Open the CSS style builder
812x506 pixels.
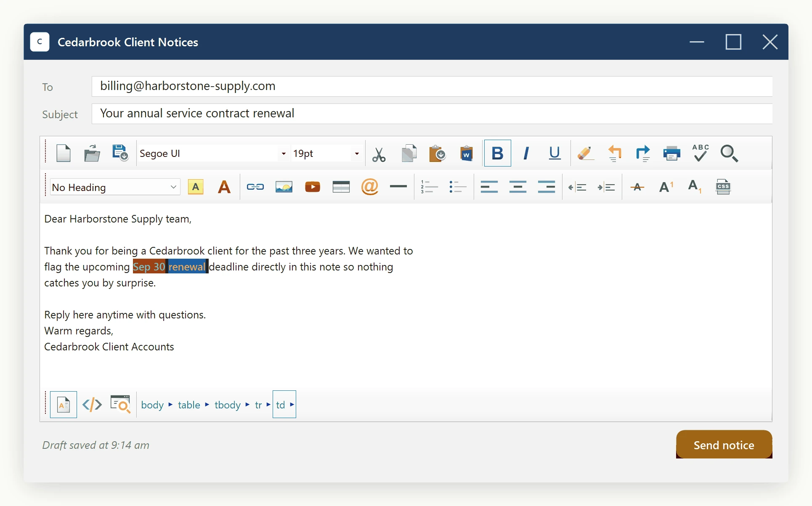click(x=723, y=187)
